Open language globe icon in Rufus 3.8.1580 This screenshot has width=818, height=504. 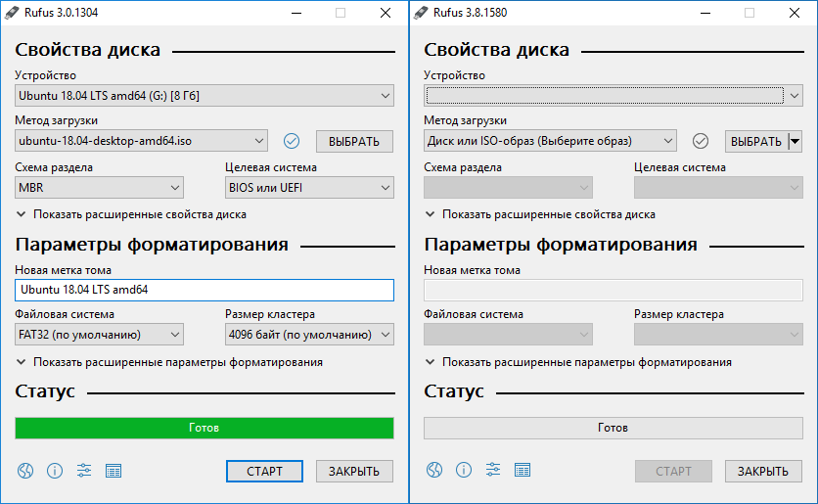click(x=434, y=470)
